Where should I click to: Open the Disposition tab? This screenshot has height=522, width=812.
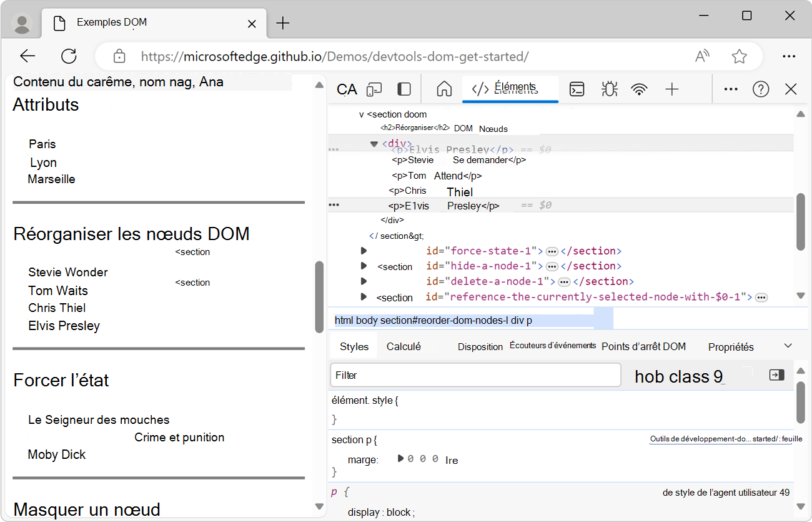click(480, 346)
